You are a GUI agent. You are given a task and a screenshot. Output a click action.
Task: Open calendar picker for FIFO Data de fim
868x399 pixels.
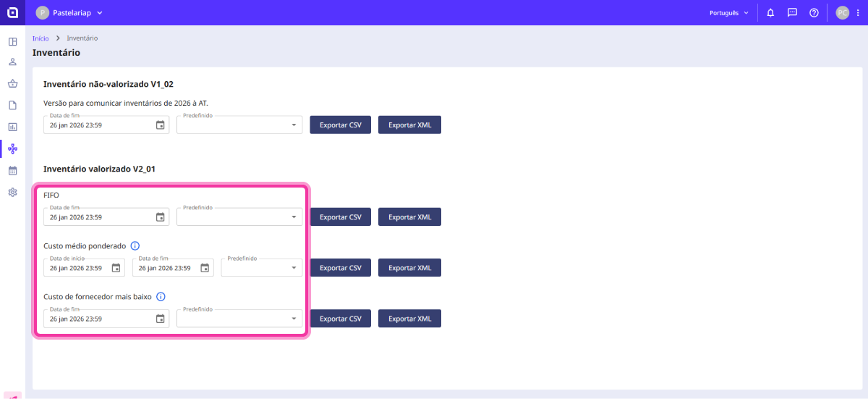(160, 217)
